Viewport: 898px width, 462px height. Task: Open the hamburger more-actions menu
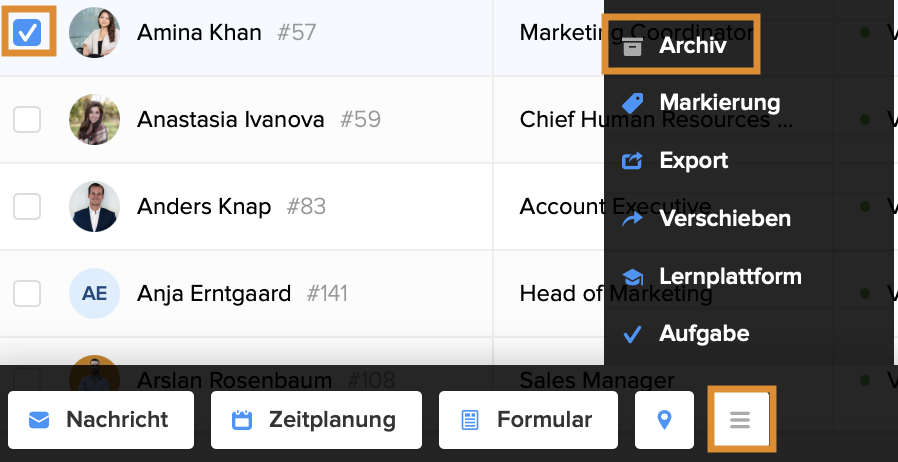740,420
